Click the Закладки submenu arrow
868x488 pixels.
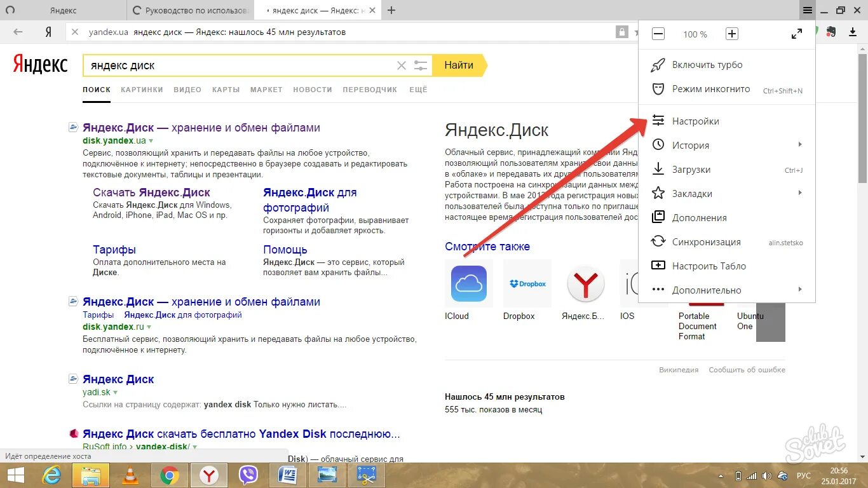(801, 193)
